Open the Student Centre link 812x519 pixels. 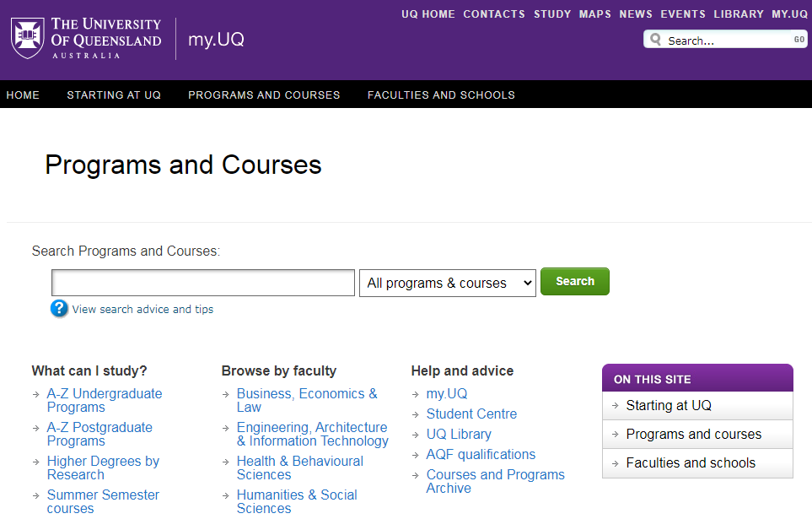point(471,414)
